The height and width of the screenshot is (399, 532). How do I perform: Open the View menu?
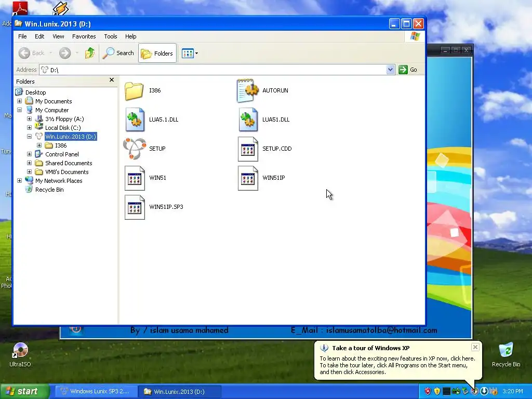[x=58, y=36]
